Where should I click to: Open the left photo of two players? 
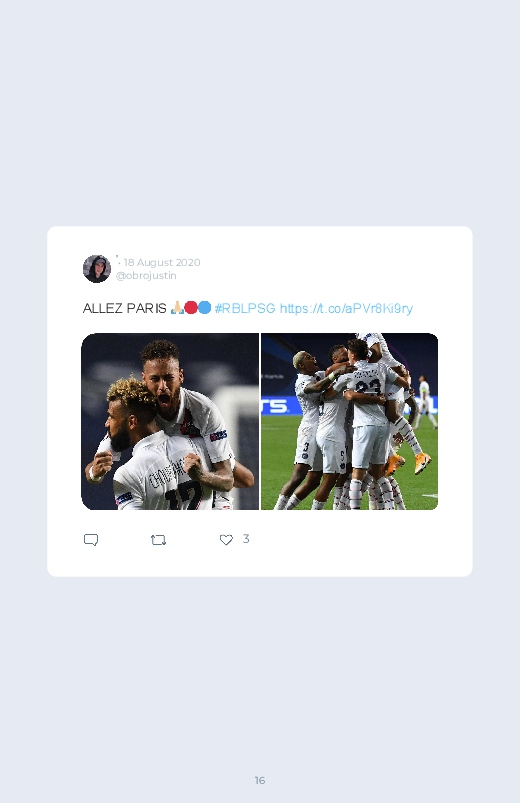tap(170, 421)
